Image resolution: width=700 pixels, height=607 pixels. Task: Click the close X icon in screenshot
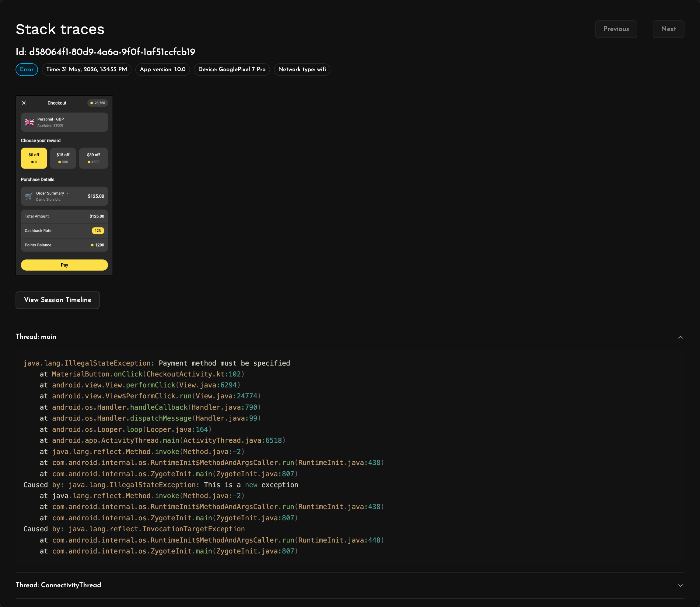click(x=24, y=103)
